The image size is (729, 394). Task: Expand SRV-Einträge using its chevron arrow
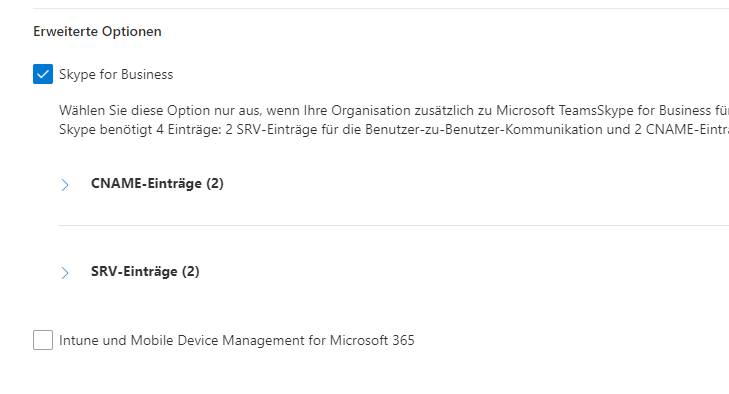click(65, 273)
